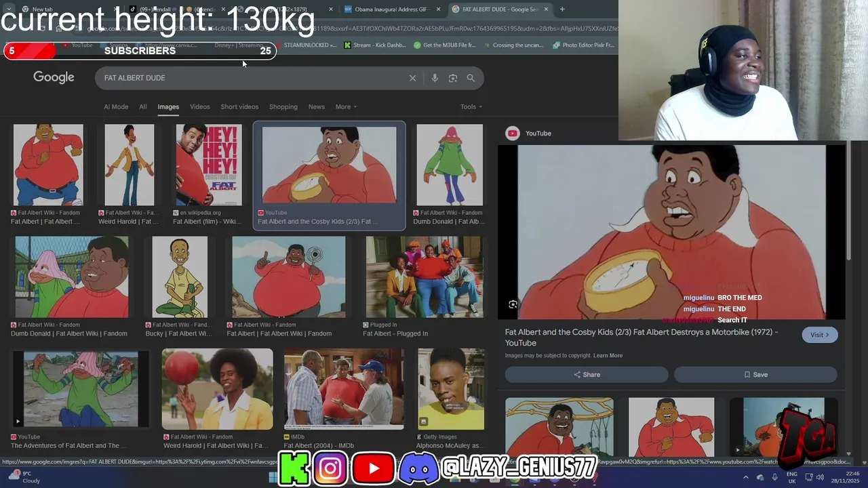Screen dimensions: 868x488
Task: Clear the search box with the X icon
Action: [x=412, y=78]
